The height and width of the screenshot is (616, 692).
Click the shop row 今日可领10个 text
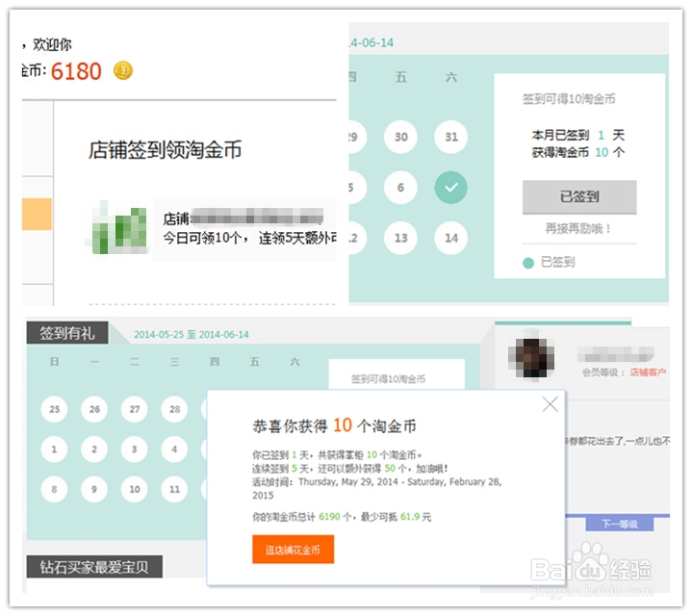(x=250, y=239)
